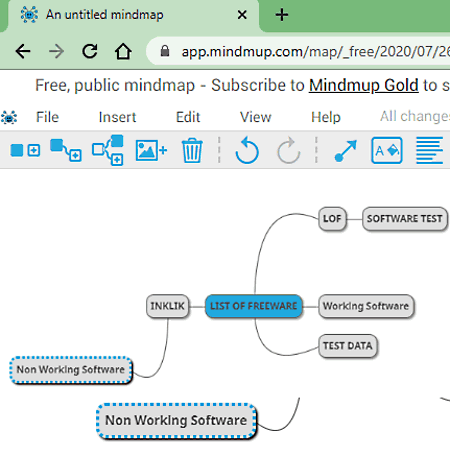Reload the page with the refresh icon
Viewport: 450px width, 456px height.
[x=90, y=51]
